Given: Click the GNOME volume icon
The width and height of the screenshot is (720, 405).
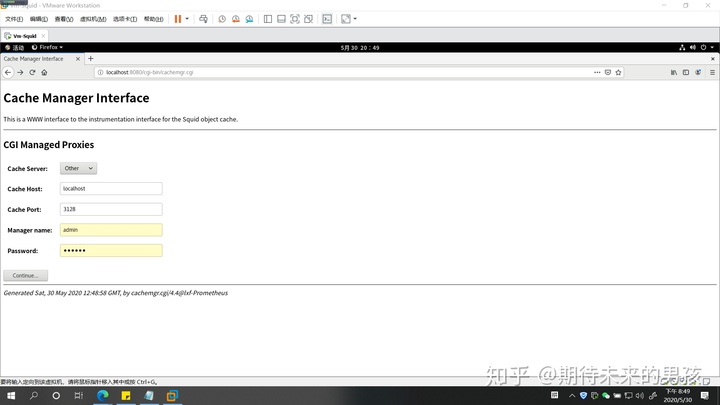Looking at the screenshot, I should (693, 47).
